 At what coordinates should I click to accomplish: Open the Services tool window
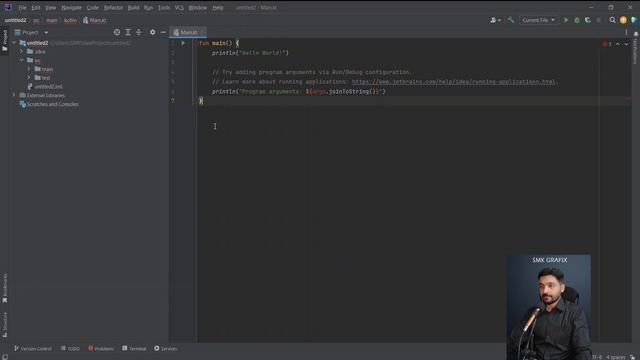pos(165,349)
